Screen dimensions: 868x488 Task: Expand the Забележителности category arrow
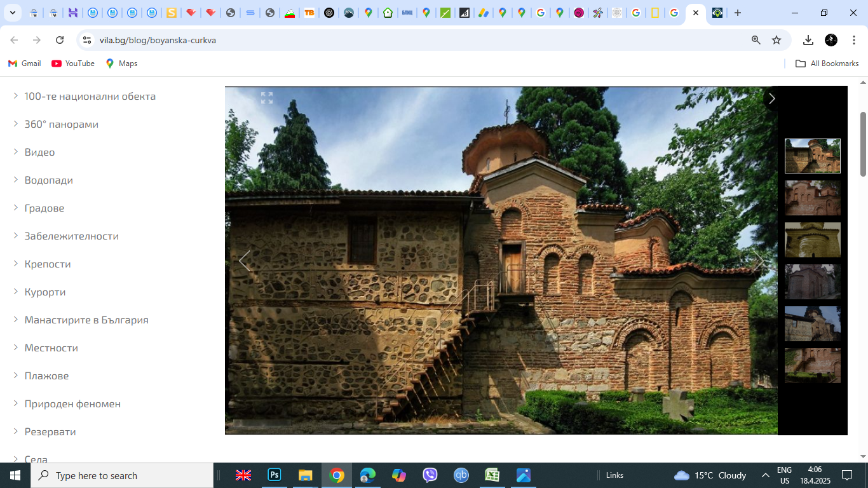tap(16, 236)
